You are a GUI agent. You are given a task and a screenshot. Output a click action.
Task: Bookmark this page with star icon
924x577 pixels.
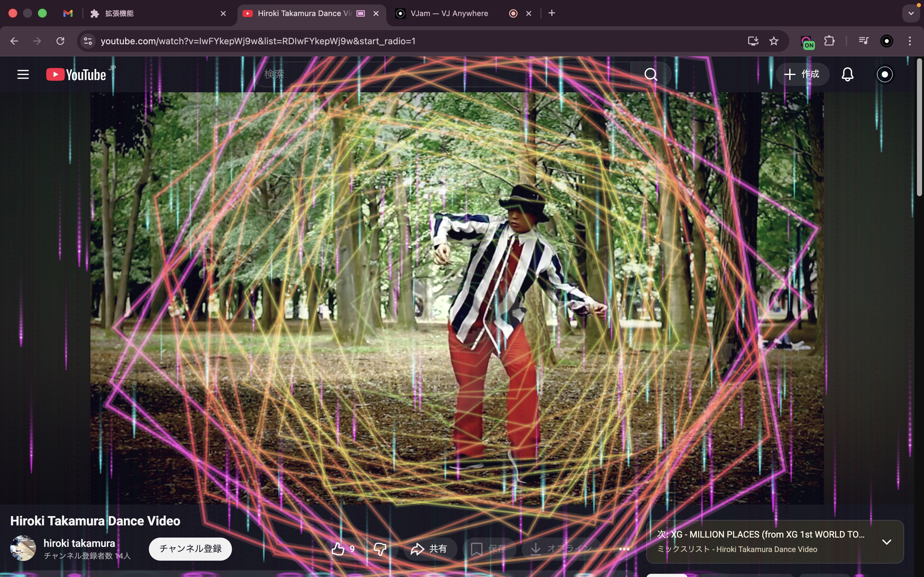coord(774,41)
